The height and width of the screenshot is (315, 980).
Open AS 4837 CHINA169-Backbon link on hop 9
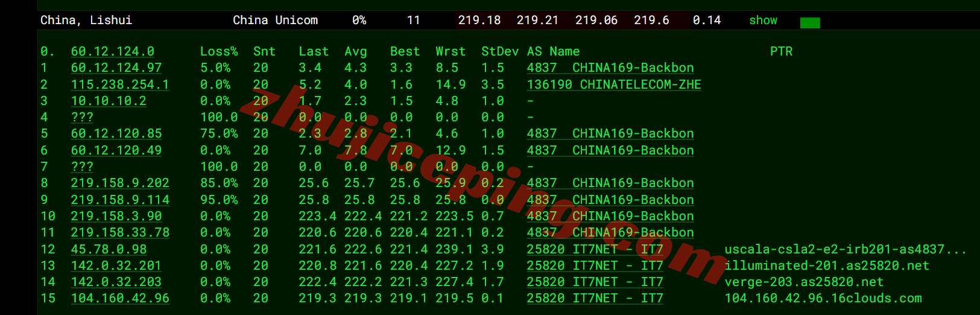point(610,200)
